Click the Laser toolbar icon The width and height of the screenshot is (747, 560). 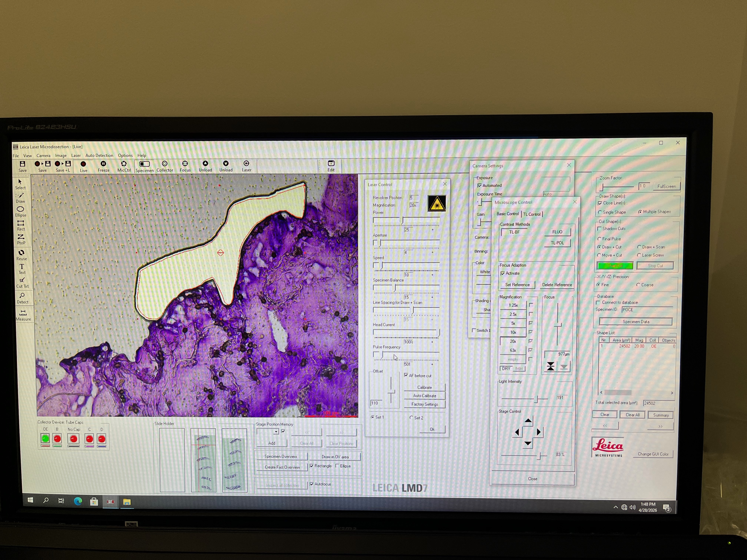coord(247,166)
